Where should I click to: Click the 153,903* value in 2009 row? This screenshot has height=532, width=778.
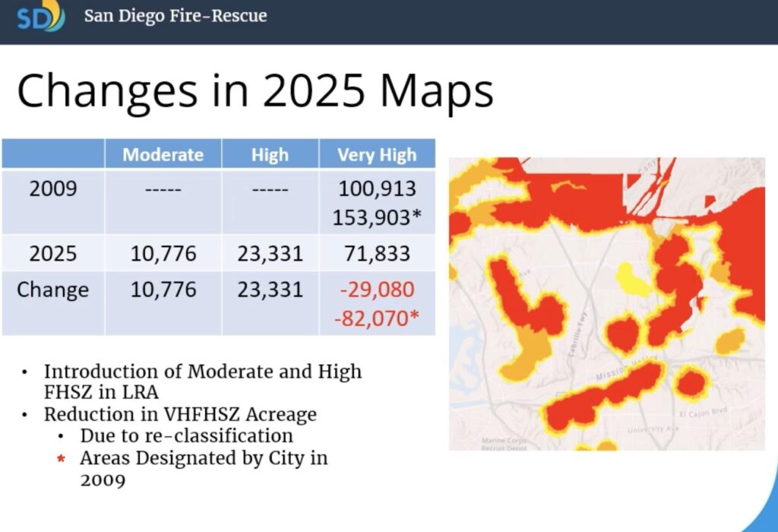[377, 218]
